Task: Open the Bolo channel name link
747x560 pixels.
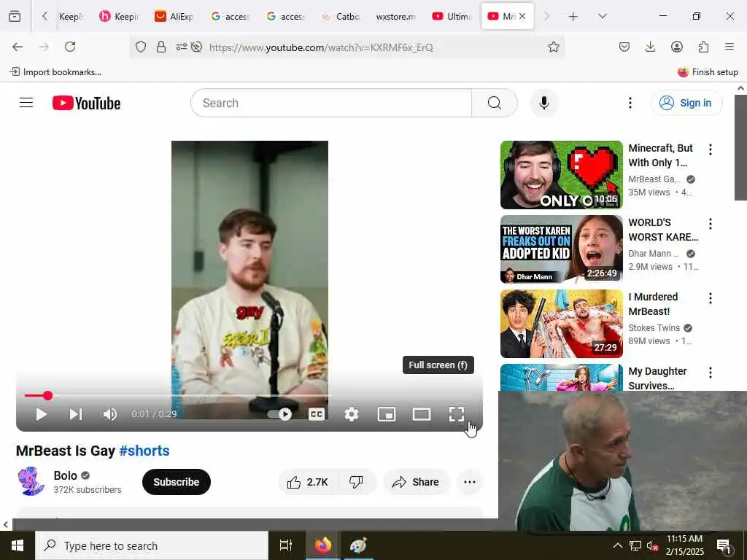Action: click(65, 475)
